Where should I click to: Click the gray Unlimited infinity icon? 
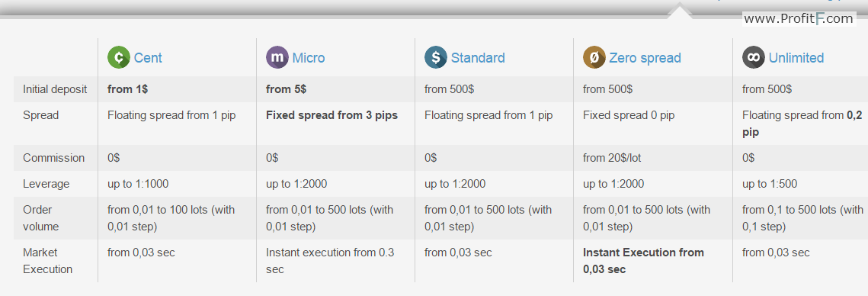(754, 58)
